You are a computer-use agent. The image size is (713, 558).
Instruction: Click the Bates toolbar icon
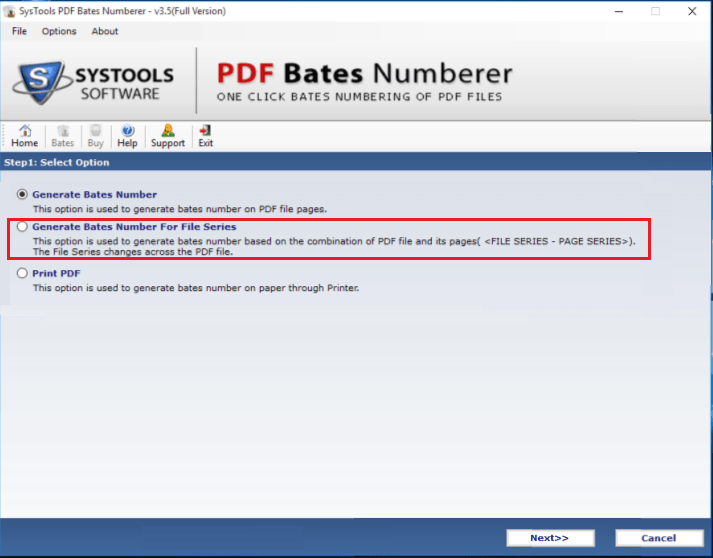tap(63, 136)
